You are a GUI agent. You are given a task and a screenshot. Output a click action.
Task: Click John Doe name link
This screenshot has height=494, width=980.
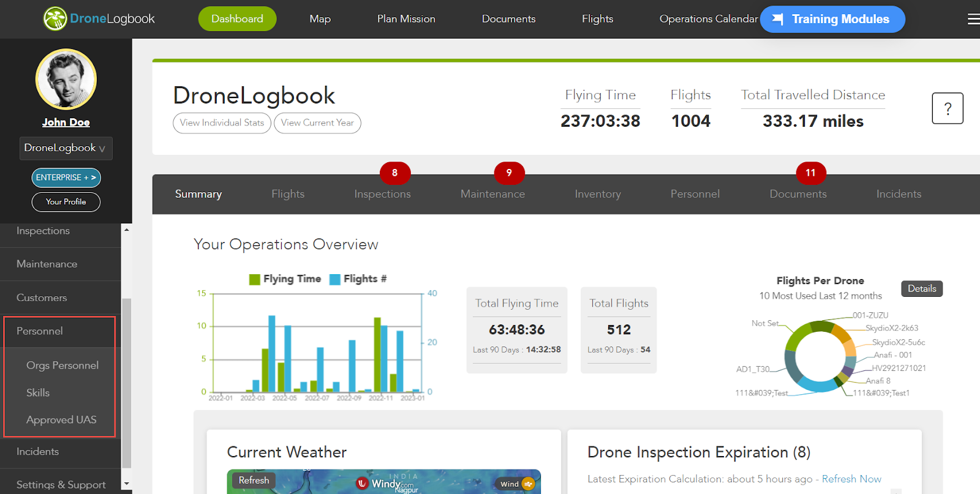pyautogui.click(x=66, y=122)
